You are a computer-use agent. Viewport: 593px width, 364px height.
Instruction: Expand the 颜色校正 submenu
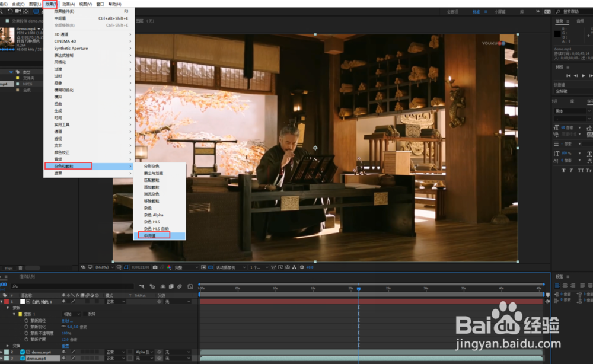89,152
